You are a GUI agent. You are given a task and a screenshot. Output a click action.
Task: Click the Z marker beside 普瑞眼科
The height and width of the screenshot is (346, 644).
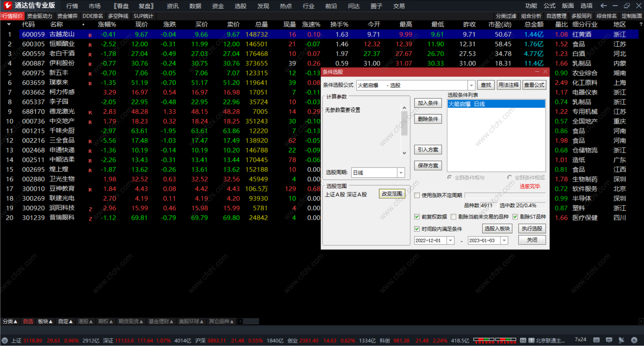[90, 219]
